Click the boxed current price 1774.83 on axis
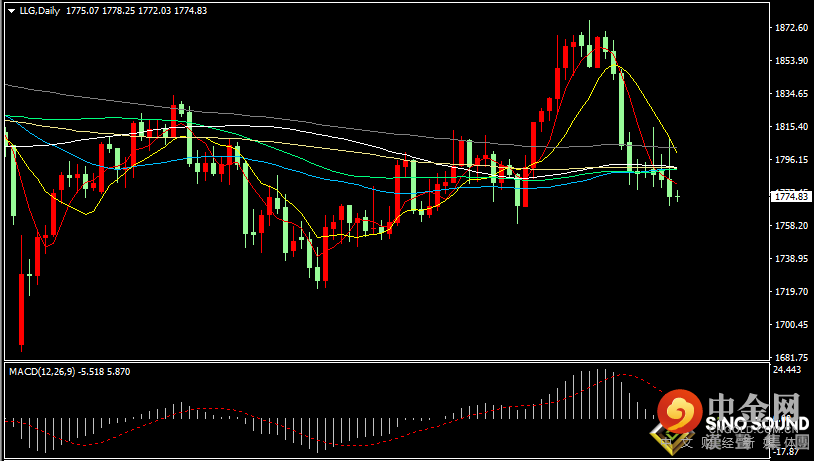Viewport: 814px width, 461px height. tap(791, 196)
